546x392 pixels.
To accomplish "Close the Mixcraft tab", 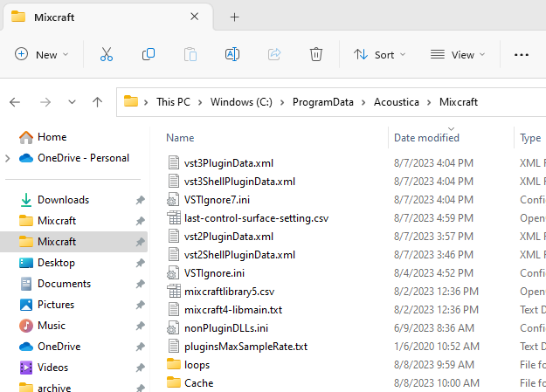I will (194, 17).
